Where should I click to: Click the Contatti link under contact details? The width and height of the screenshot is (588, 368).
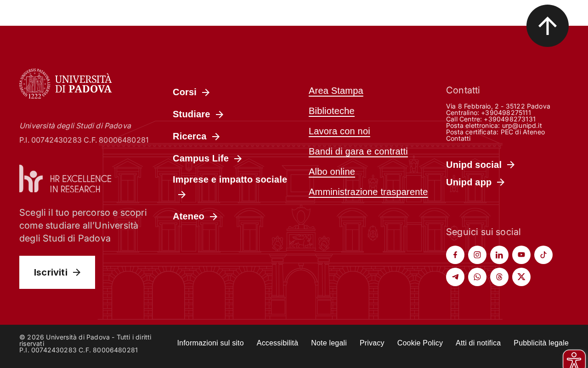point(458,138)
